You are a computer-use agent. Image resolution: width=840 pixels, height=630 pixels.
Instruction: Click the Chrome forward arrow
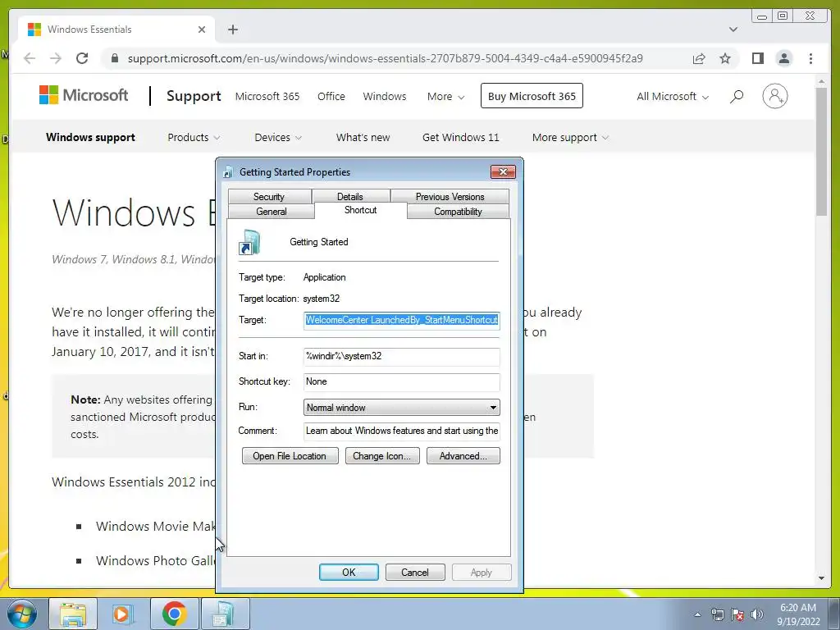[x=56, y=58]
